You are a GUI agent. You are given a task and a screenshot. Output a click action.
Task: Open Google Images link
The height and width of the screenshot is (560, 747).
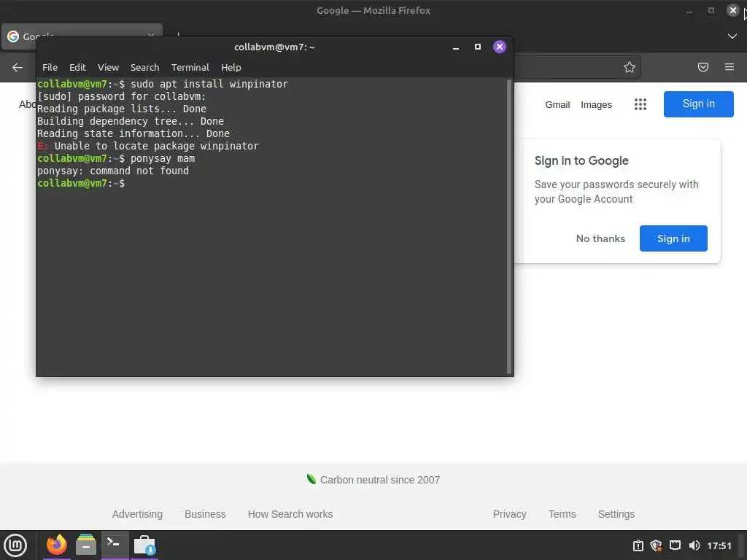click(x=596, y=105)
